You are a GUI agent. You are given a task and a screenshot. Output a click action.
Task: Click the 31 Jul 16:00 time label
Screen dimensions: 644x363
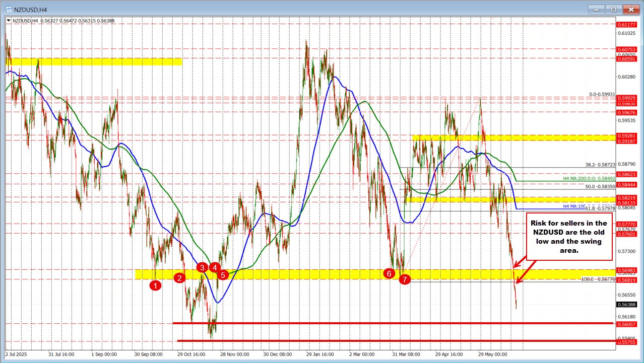pyautogui.click(x=60, y=354)
